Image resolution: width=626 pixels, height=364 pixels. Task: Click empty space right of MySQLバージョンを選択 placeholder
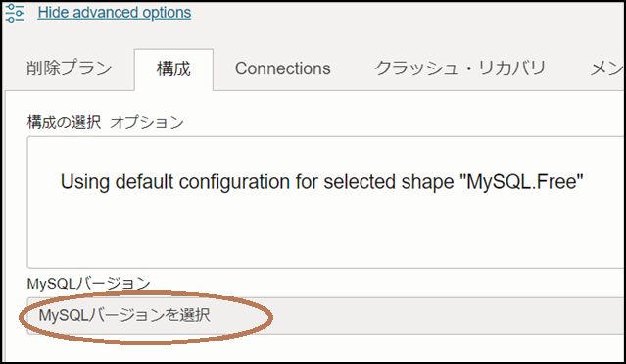coord(415,316)
